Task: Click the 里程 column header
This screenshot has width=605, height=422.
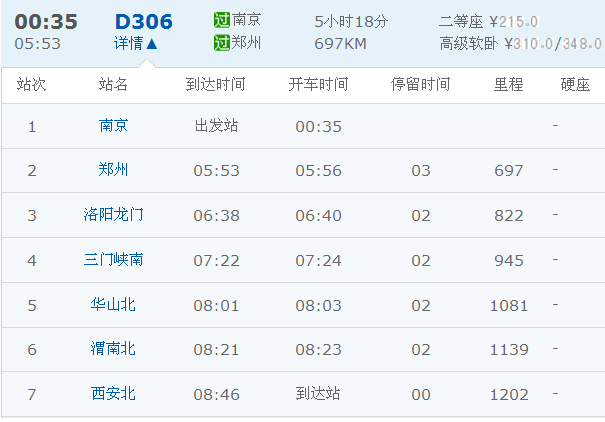Action: pyautogui.click(x=509, y=84)
